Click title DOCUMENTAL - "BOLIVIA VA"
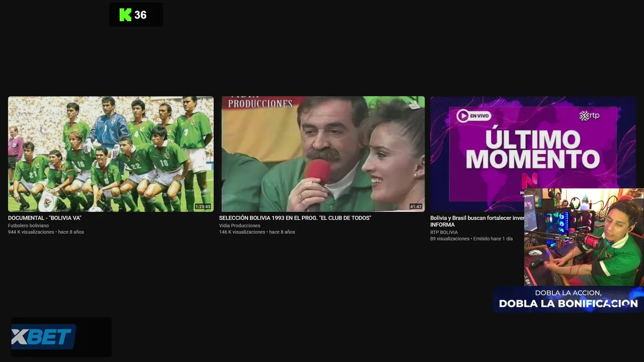 click(45, 218)
